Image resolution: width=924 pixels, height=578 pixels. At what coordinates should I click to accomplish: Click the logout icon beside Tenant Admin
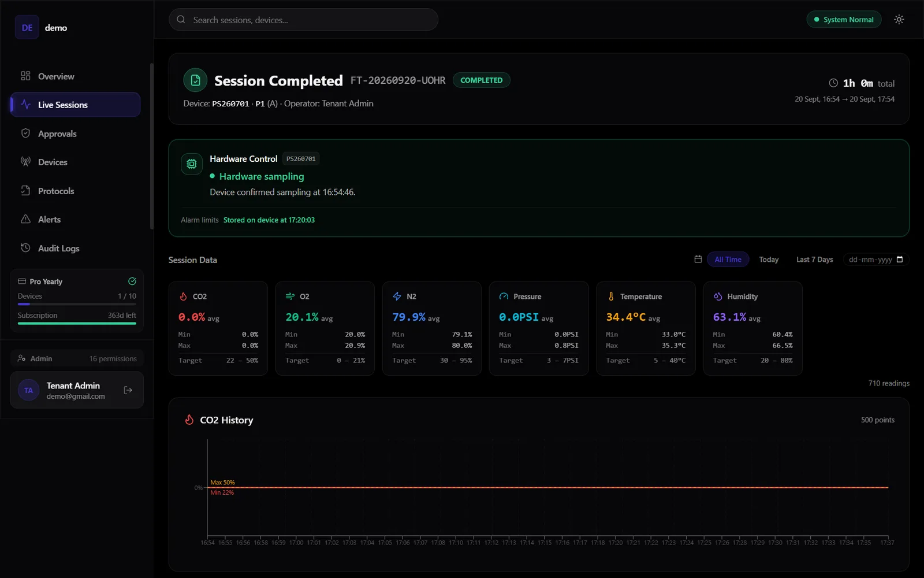[128, 391]
